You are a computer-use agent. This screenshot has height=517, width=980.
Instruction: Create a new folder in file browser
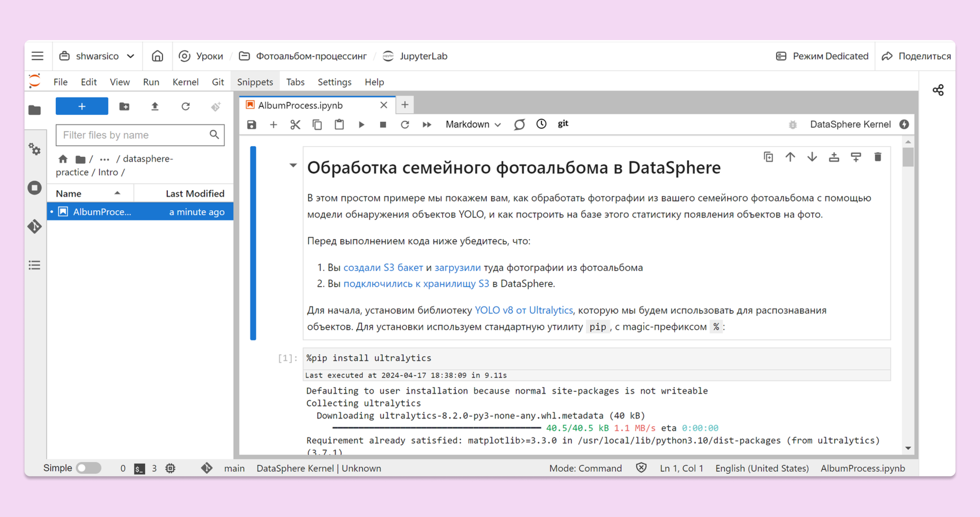coord(125,106)
